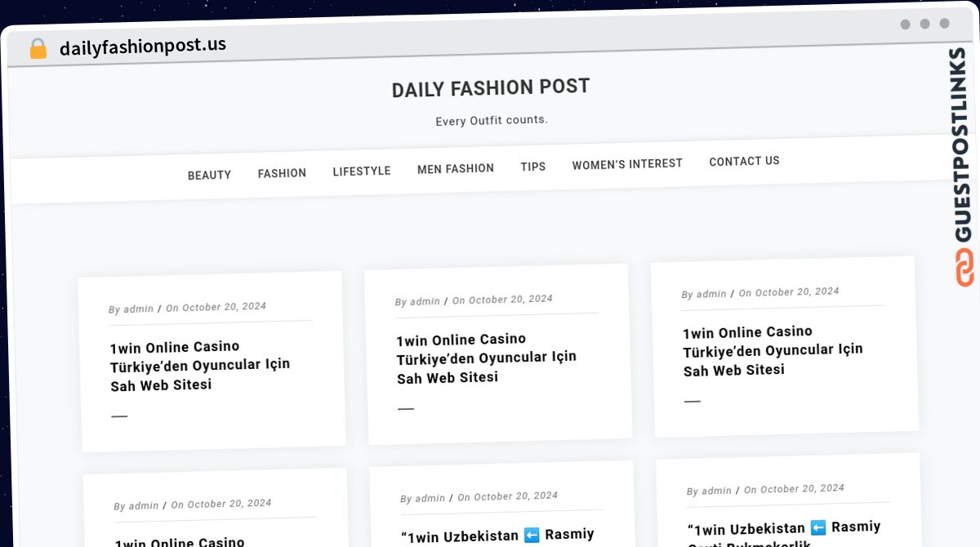Click October 20, 2024 date in first card
Image resolution: width=980 pixels, height=547 pixels.
pos(224,307)
